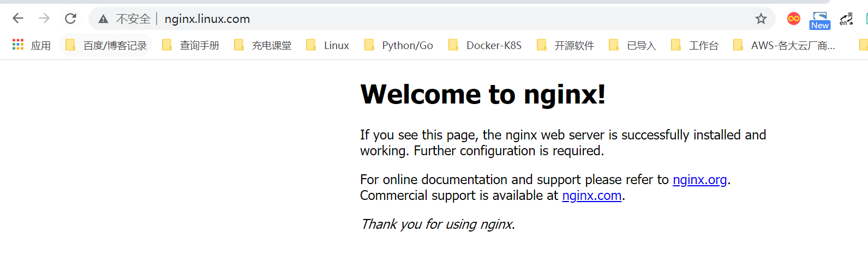Screen dimensions: 868x280
Task: Open the extension marked New
Action: tap(819, 20)
